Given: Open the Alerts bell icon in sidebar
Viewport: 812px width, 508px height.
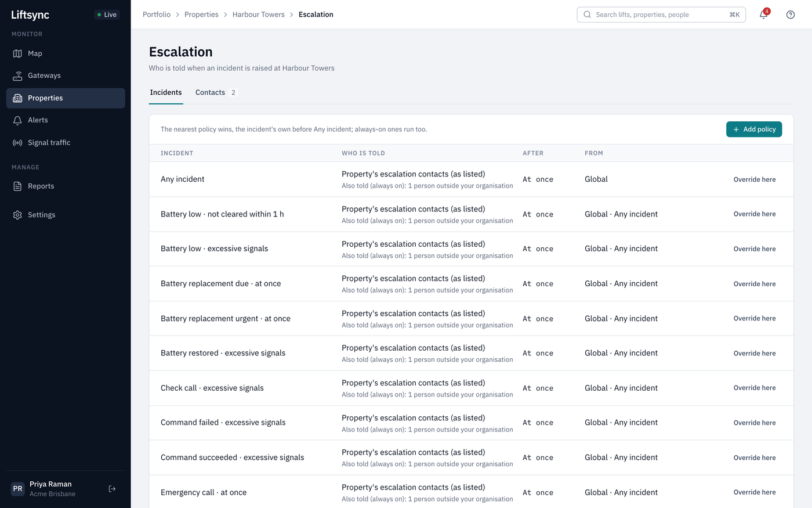Looking at the screenshot, I should click(x=17, y=120).
